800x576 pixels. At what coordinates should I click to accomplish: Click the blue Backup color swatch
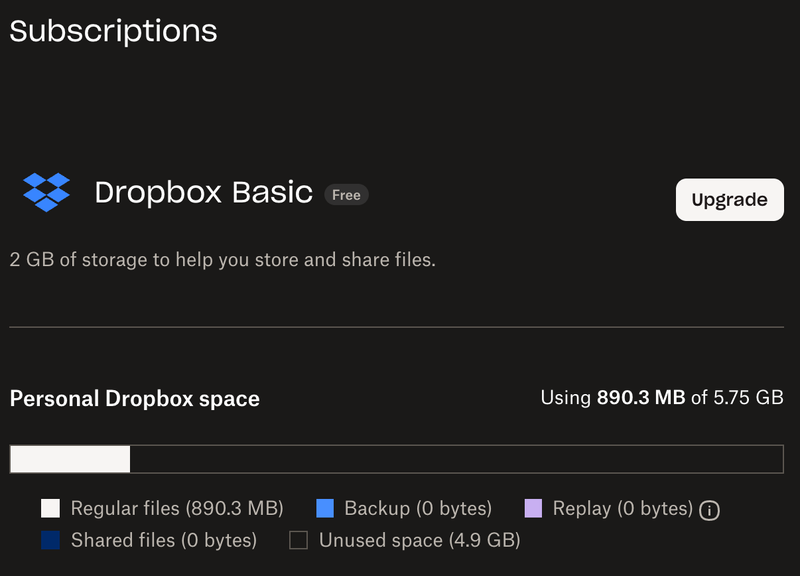coord(325,509)
